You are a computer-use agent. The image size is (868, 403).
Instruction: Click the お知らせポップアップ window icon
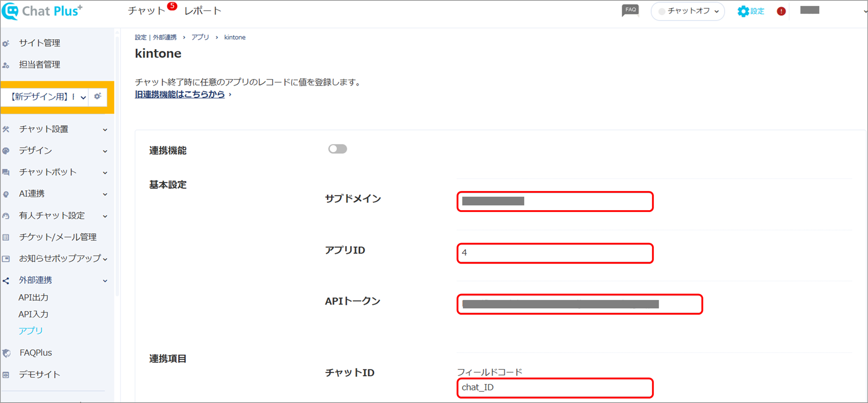point(6,258)
